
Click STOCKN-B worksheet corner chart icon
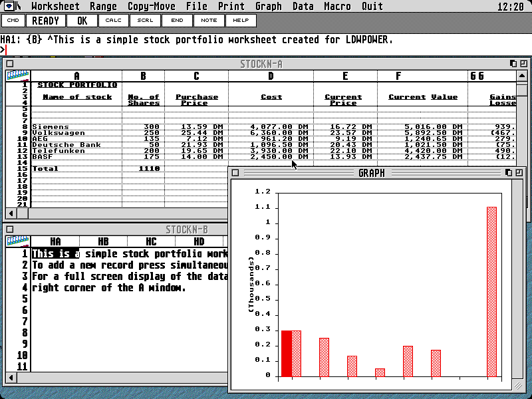point(18,241)
